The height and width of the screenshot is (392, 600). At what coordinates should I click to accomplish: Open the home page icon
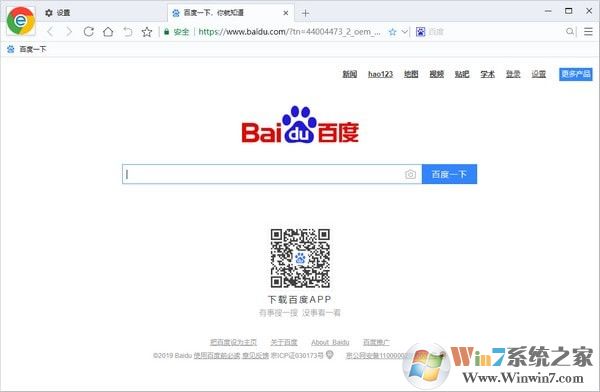click(108, 32)
